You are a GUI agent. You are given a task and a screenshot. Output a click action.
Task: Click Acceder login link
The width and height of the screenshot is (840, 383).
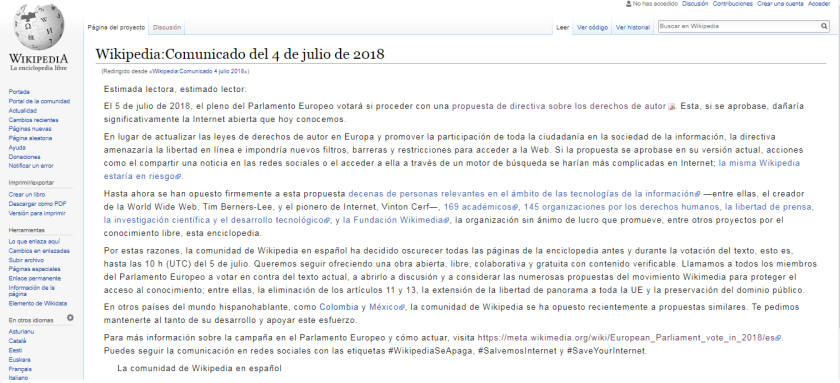(819, 4)
